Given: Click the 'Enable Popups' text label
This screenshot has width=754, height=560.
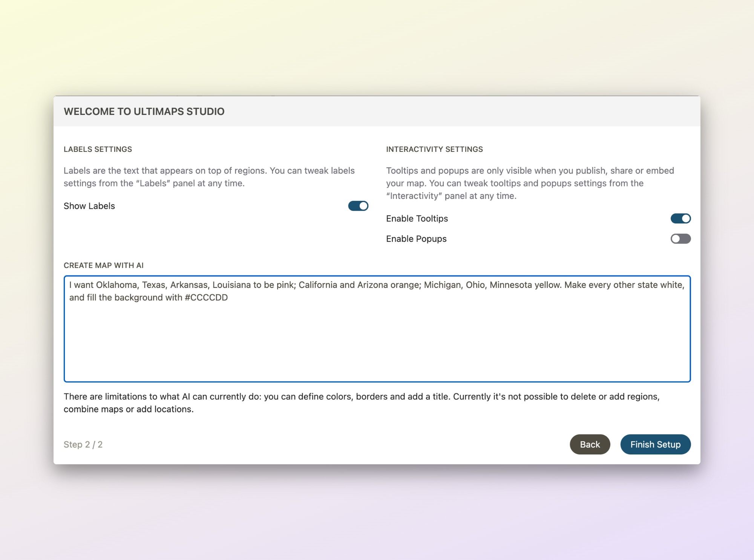Looking at the screenshot, I should [416, 239].
